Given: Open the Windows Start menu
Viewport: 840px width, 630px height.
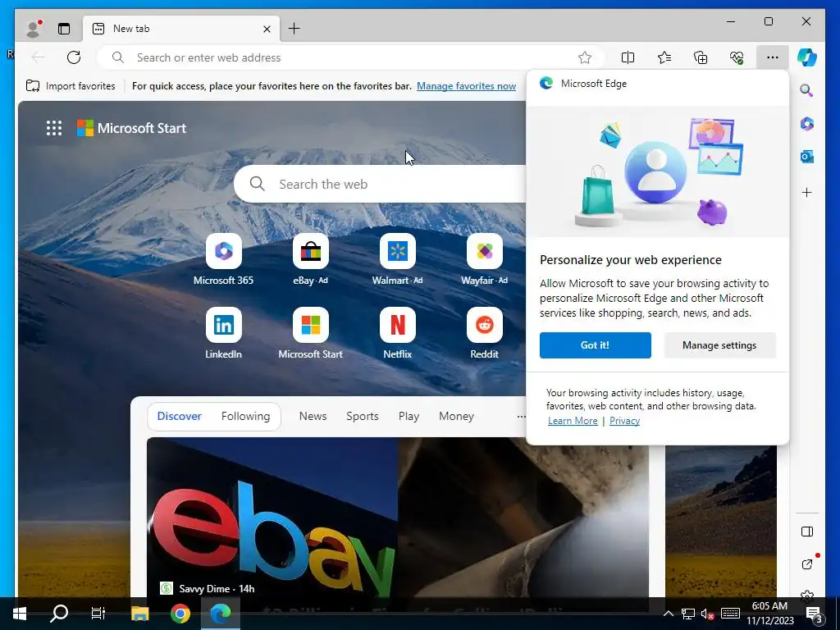Looking at the screenshot, I should coord(20,614).
